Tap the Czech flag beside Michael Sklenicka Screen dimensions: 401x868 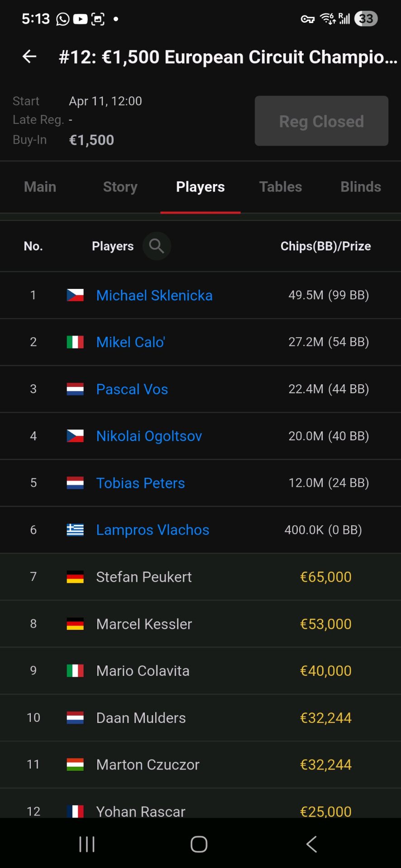tap(75, 295)
